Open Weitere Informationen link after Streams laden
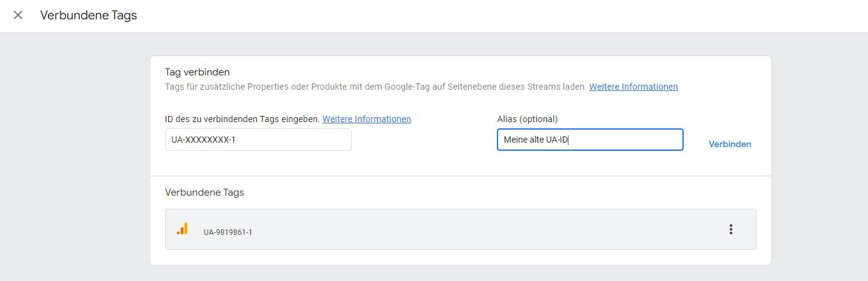868x281 pixels. point(633,87)
